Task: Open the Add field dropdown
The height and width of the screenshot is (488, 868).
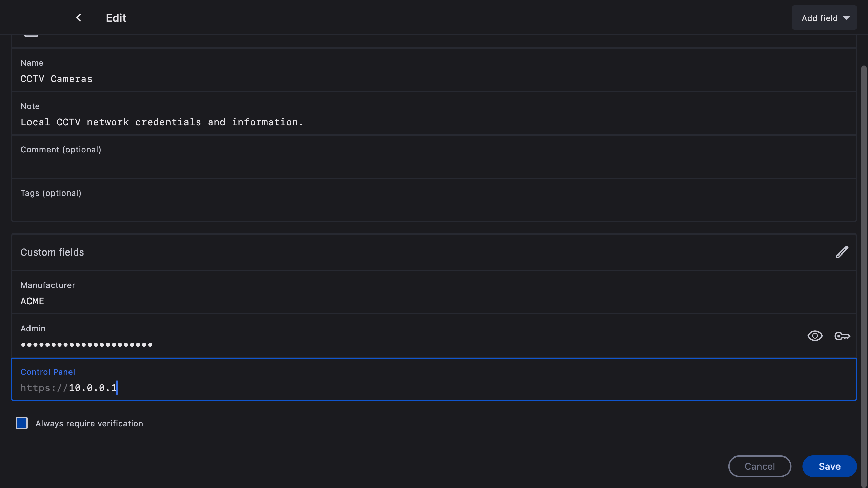Action: (819, 18)
